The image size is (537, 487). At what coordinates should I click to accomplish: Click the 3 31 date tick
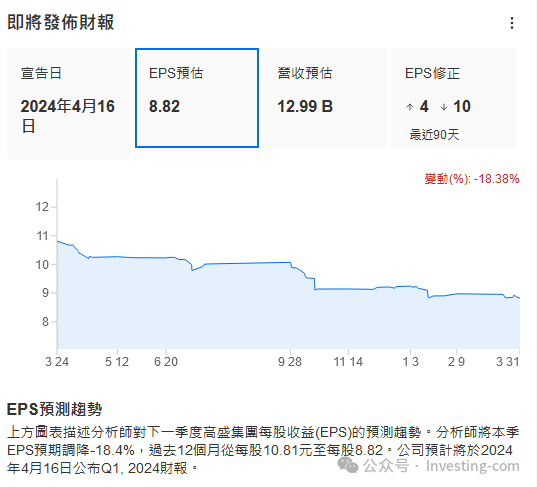coord(508,362)
